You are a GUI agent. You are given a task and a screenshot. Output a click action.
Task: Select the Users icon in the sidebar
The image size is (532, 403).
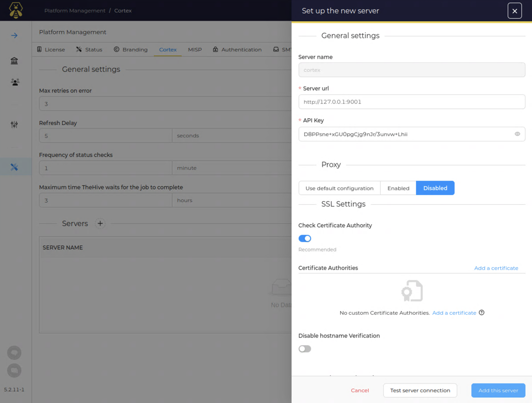tap(14, 82)
